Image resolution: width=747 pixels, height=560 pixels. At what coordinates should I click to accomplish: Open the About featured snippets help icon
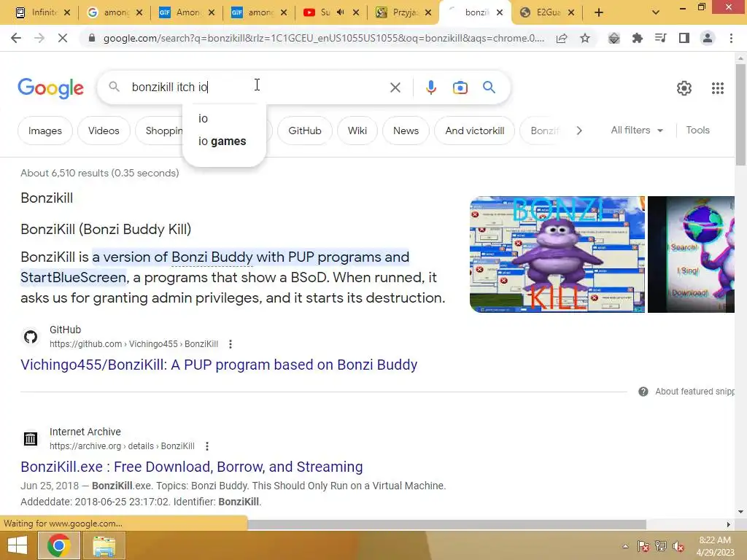[x=643, y=392]
